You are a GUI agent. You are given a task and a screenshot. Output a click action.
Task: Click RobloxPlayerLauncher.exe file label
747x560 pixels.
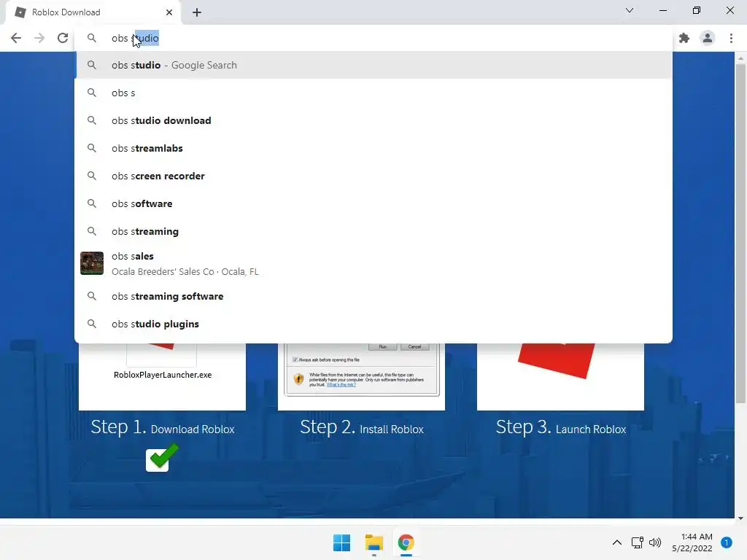pos(163,375)
